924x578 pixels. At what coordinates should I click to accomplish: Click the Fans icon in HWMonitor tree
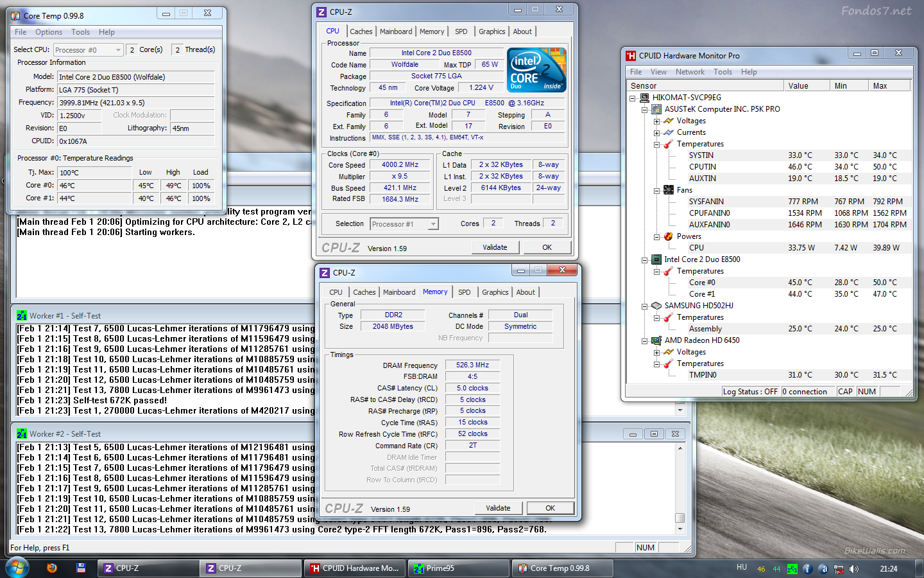pos(669,190)
